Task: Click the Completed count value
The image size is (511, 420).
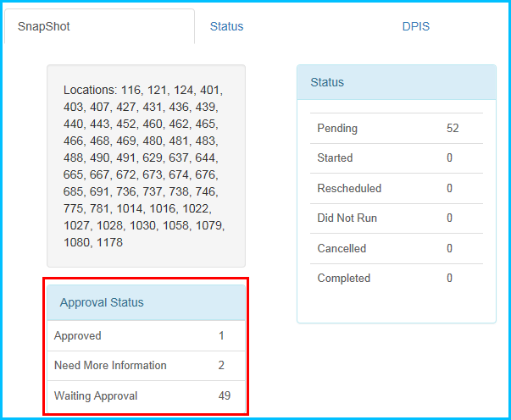Action: (449, 278)
